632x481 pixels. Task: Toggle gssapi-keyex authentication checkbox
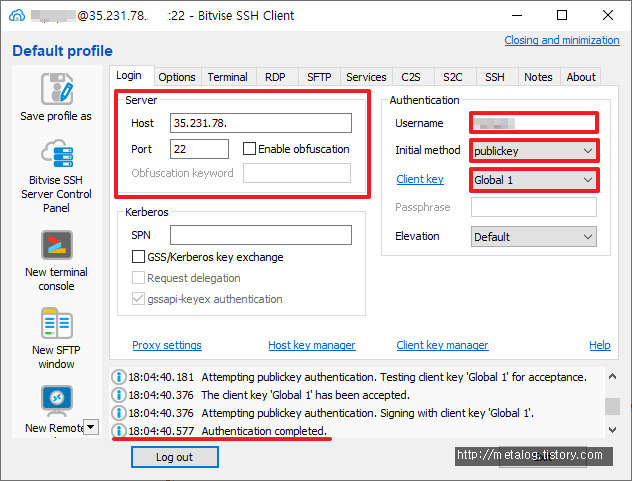(x=138, y=299)
